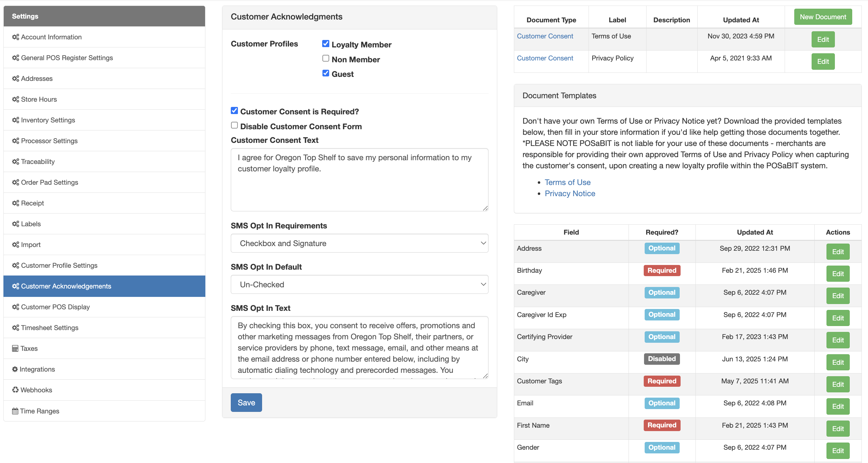Go to General POS Register Settings
Screen dimensions: 868x463
[x=104, y=58]
